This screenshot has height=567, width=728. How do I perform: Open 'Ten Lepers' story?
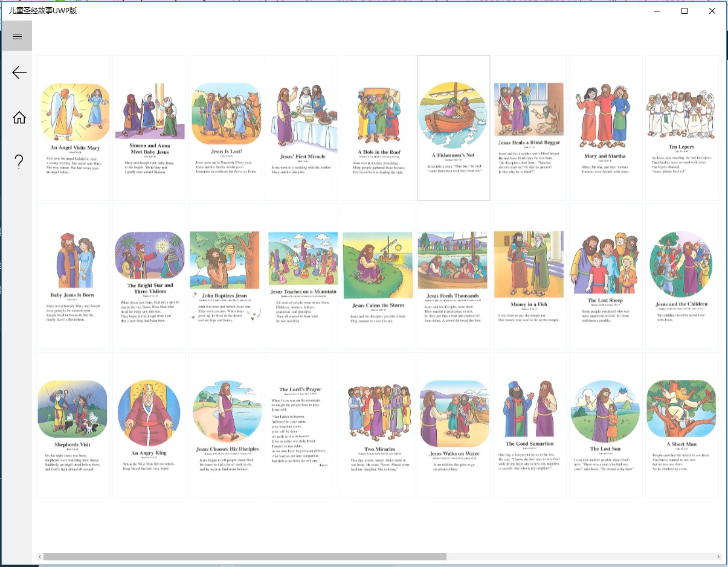682,128
